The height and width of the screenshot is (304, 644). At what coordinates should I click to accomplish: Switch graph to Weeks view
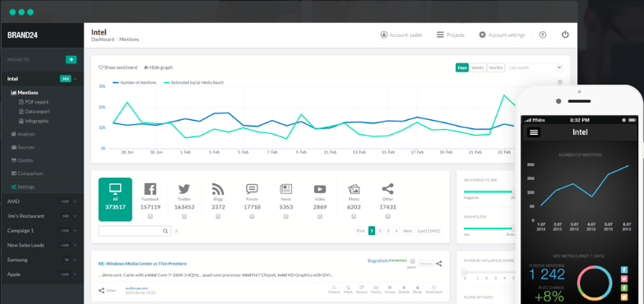pyautogui.click(x=478, y=67)
